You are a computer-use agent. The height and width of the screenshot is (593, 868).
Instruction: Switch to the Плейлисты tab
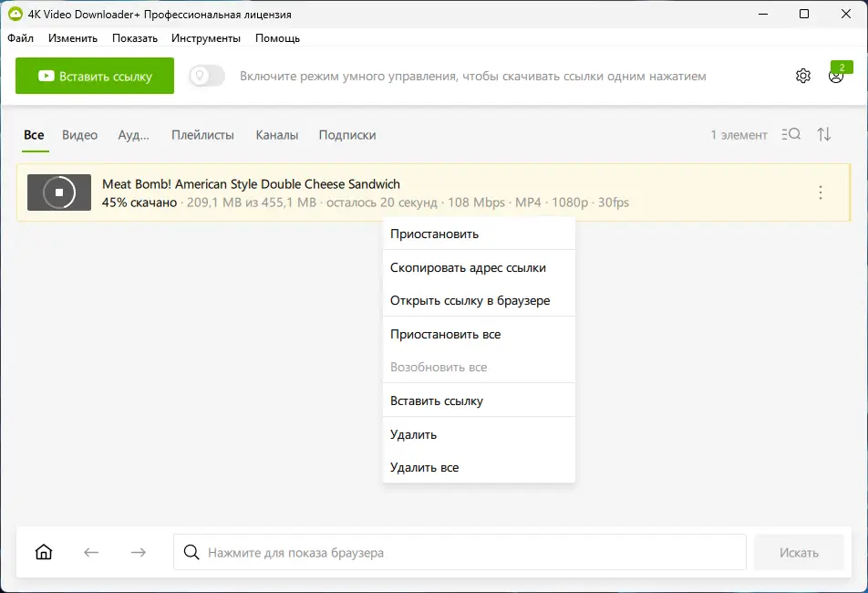202,135
